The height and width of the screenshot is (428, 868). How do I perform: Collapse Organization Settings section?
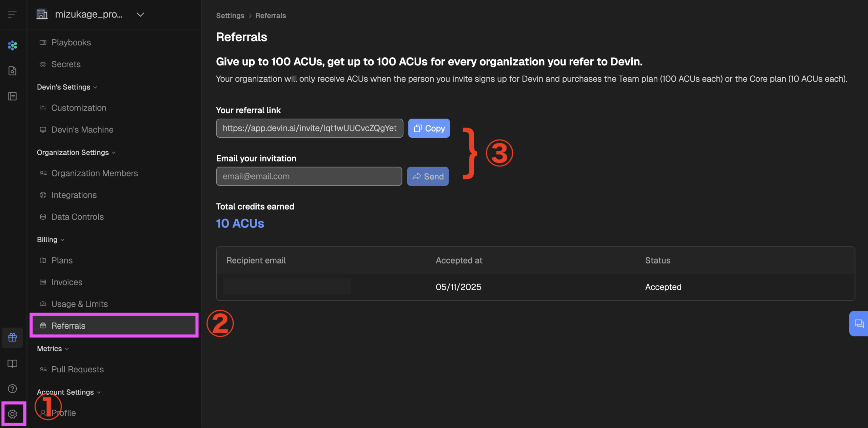pyautogui.click(x=76, y=153)
